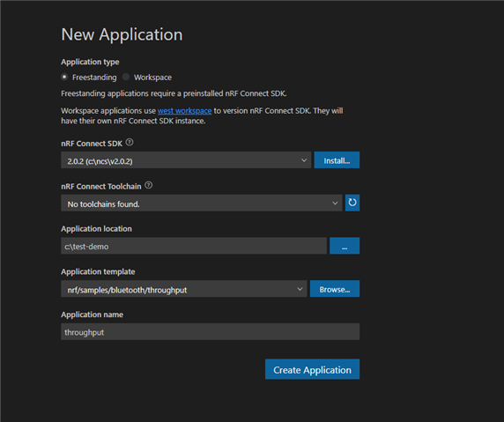Screen dimensions: 504x422
Task: Select the Freestanding application type
Action: tap(64, 78)
